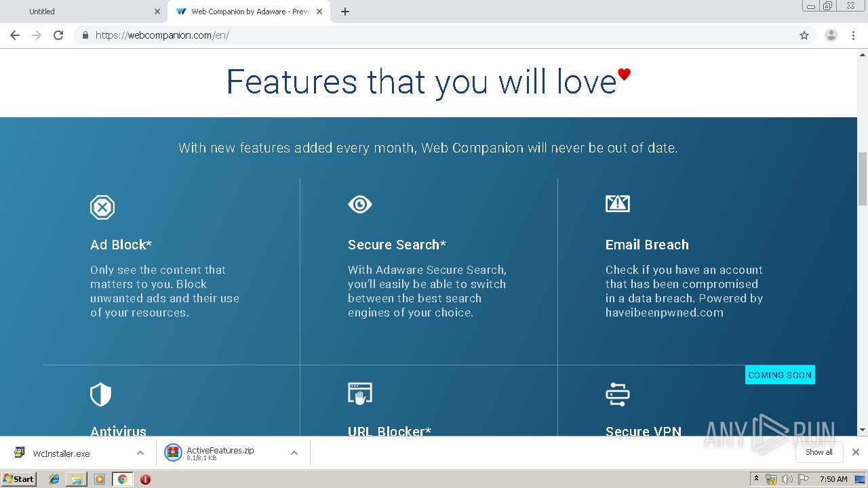
Task: Click the scrollbar down arrow
Action: click(863, 430)
